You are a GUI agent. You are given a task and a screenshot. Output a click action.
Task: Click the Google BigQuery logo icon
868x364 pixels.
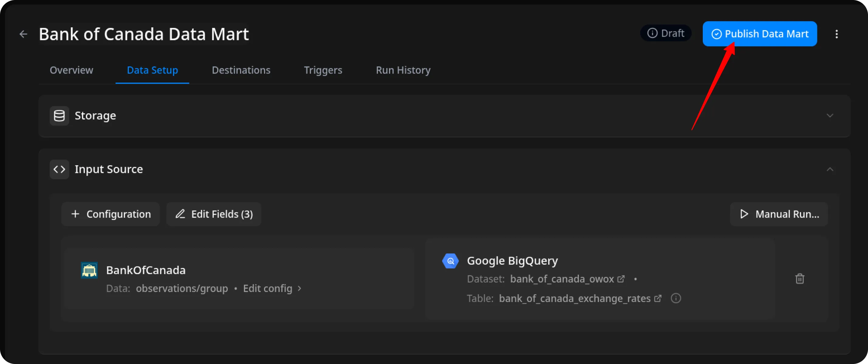[x=450, y=261]
